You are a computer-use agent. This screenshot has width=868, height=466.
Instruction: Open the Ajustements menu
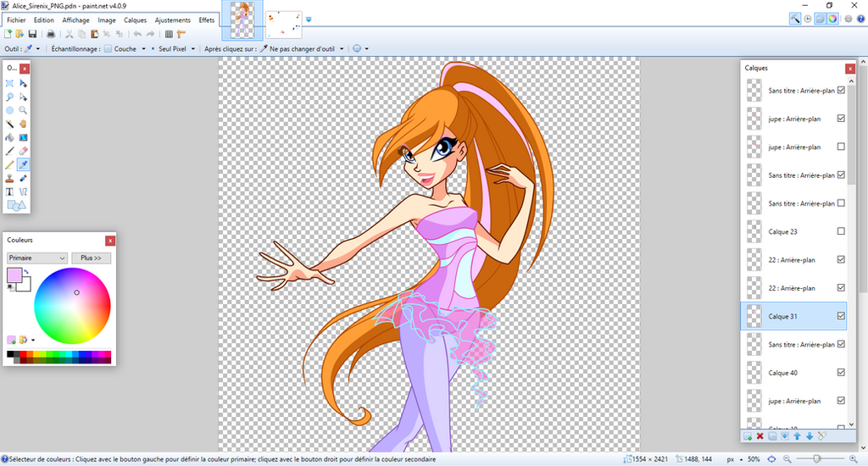tap(173, 20)
